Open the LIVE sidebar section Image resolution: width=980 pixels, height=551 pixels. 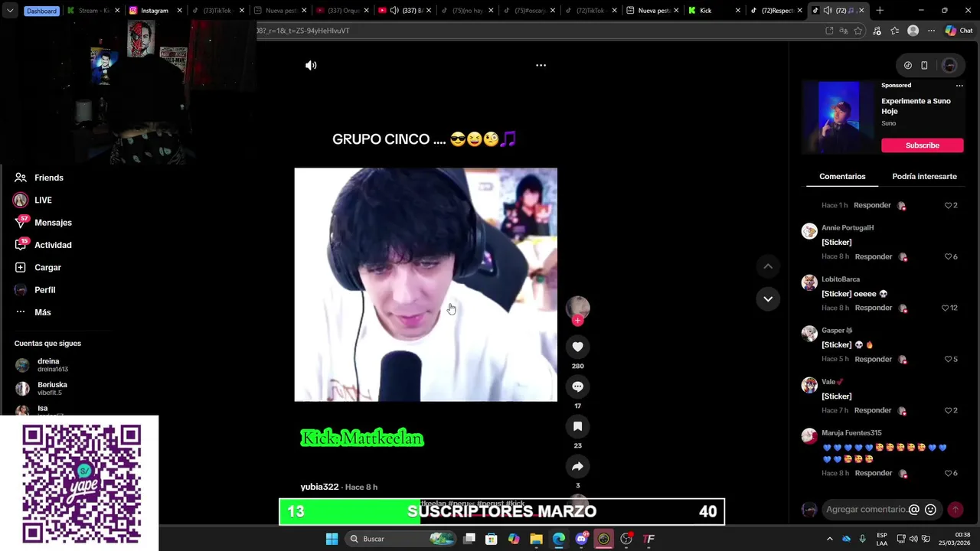(33, 200)
